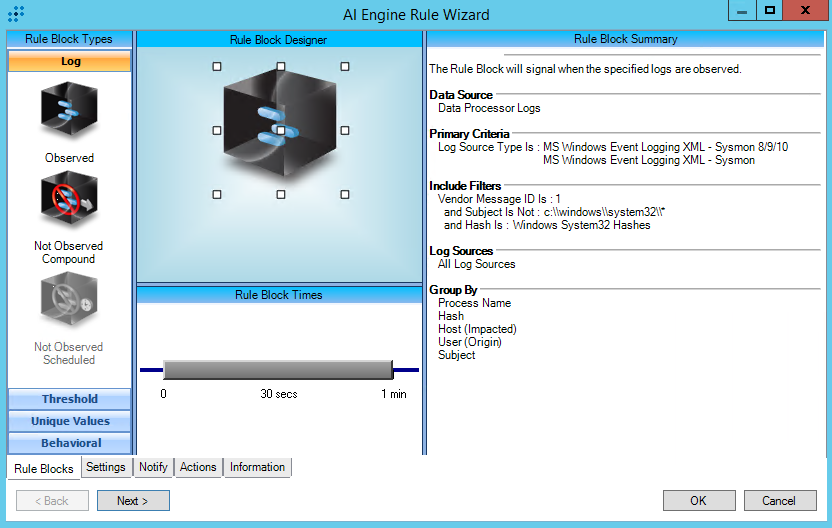This screenshot has height=528, width=832.
Task: Open the Notify tab
Action: (x=153, y=467)
